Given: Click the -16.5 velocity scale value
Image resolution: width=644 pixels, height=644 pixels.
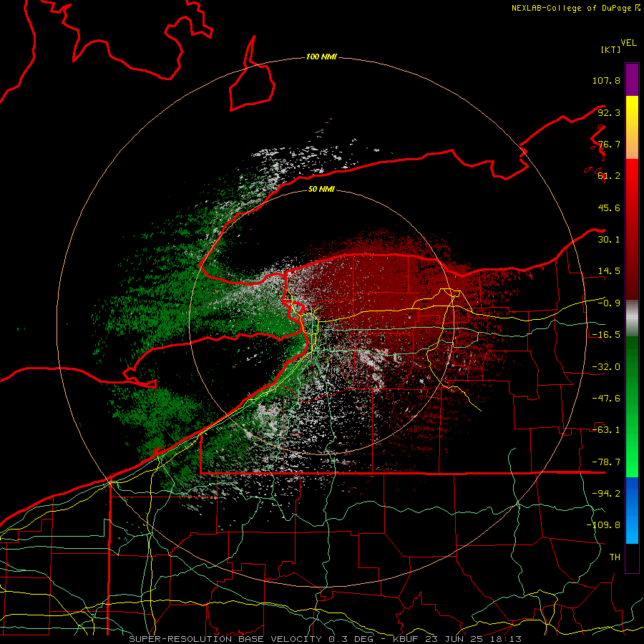Looking at the screenshot, I should (606, 335).
